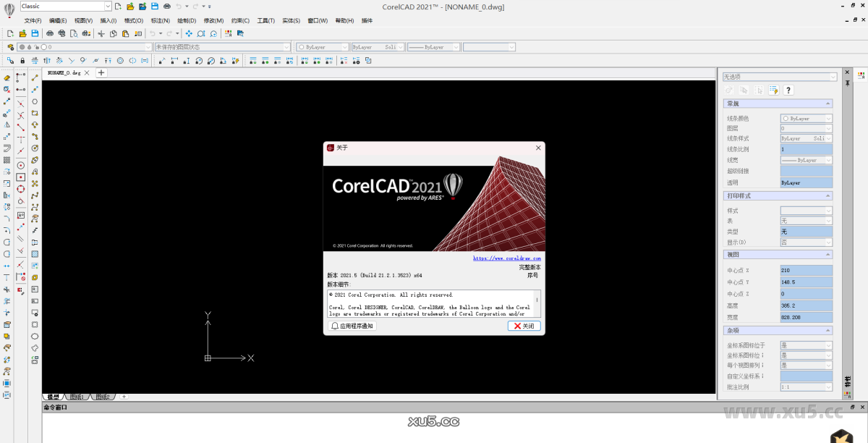Click the Help question-mark icon in Properties panel
Screen dimensions: 868x443
tap(788, 90)
